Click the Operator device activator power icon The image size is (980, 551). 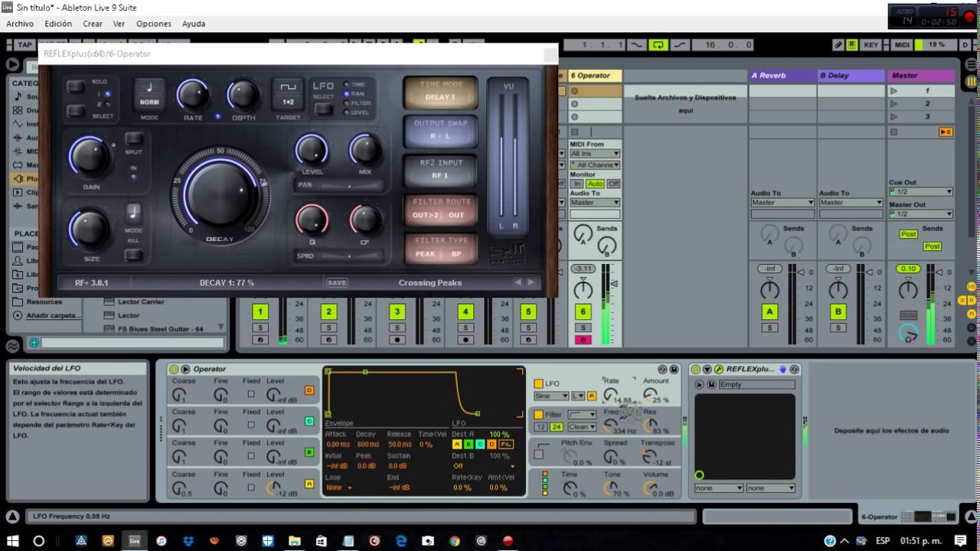(174, 369)
